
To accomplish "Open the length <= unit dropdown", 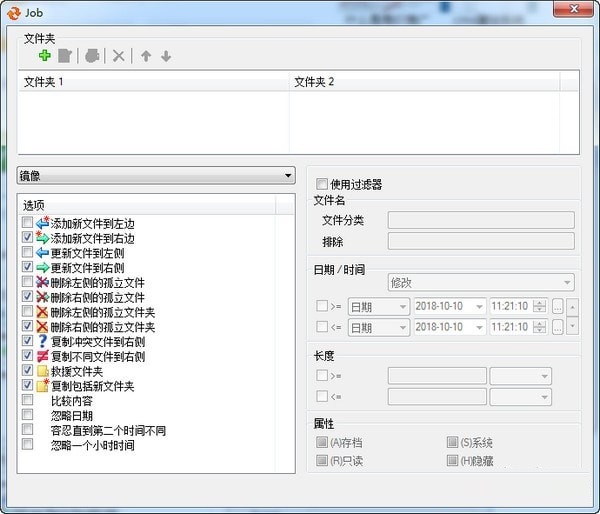I will pos(520,397).
